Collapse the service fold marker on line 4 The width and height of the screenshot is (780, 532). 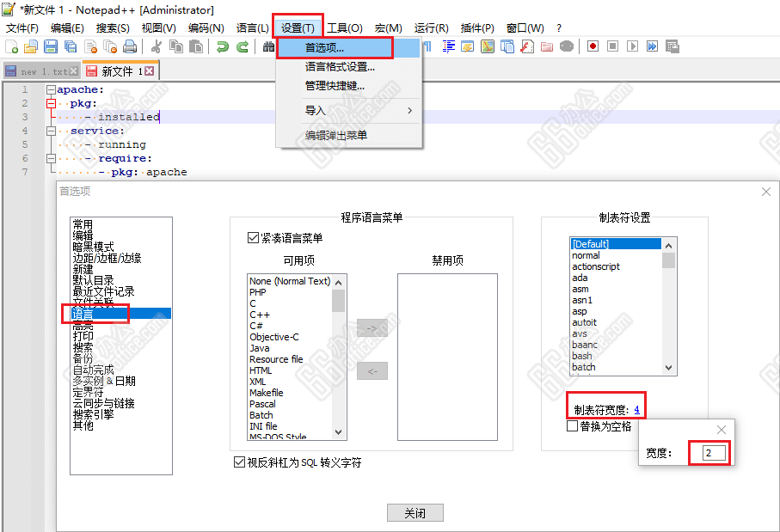click(x=51, y=131)
